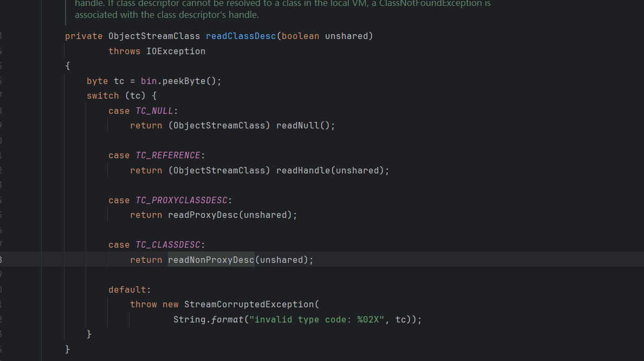Screen dimensions: 644x361
Task: Click the TC_NULL constant
Action: point(154,111)
